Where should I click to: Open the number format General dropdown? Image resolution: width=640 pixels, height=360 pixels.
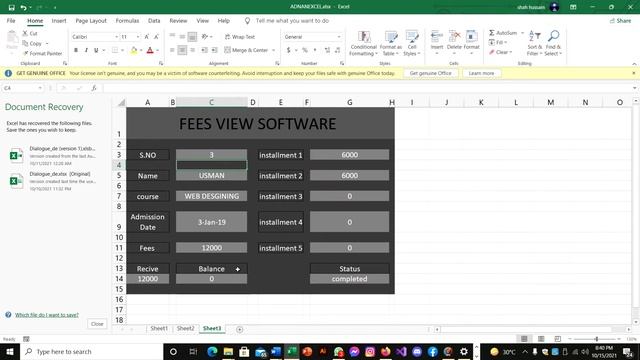339,37
